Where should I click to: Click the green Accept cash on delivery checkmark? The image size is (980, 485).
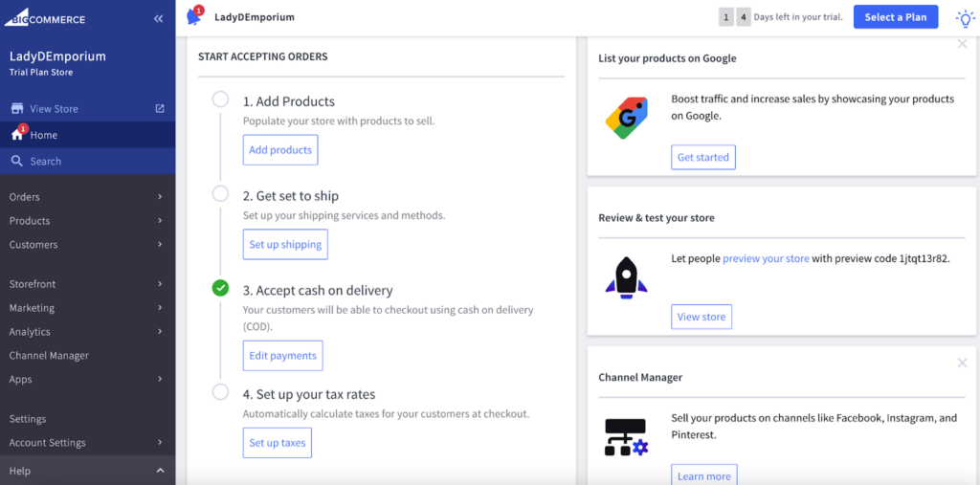point(221,288)
